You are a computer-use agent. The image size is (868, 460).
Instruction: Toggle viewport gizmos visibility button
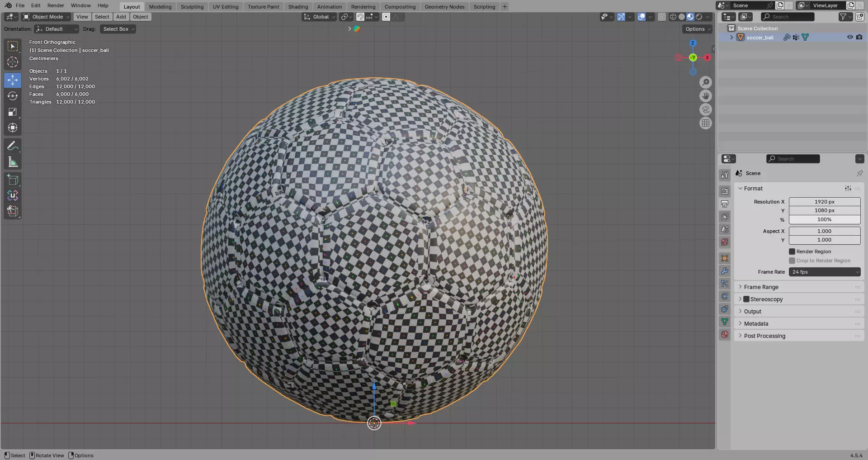pyautogui.click(x=621, y=17)
